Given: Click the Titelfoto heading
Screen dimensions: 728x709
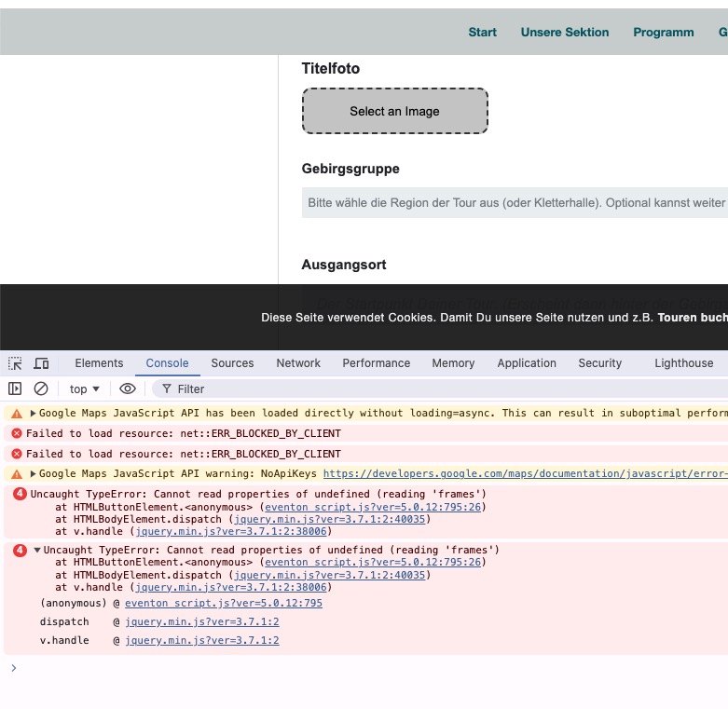Looking at the screenshot, I should click(x=331, y=68).
